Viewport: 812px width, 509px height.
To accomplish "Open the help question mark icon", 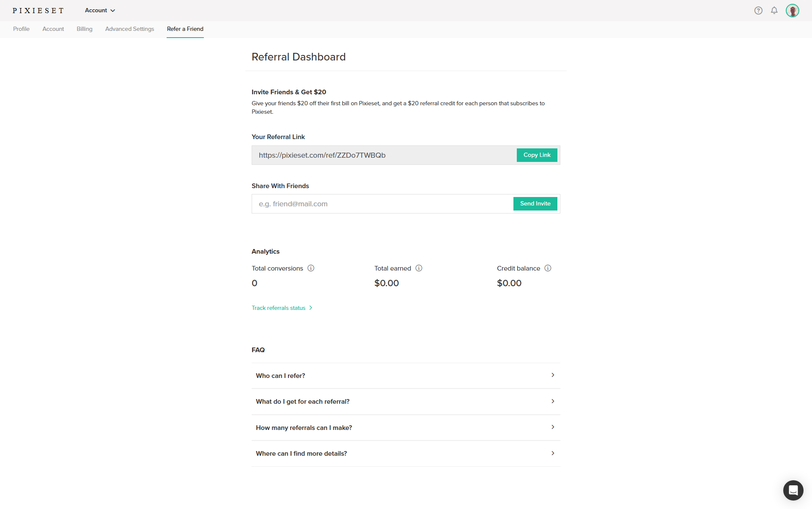I will pyautogui.click(x=758, y=11).
